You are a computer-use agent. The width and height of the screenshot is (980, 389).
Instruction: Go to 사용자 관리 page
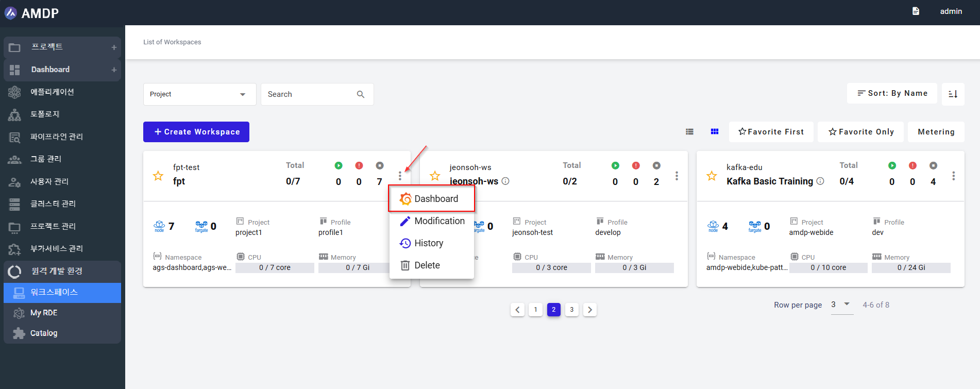point(49,181)
